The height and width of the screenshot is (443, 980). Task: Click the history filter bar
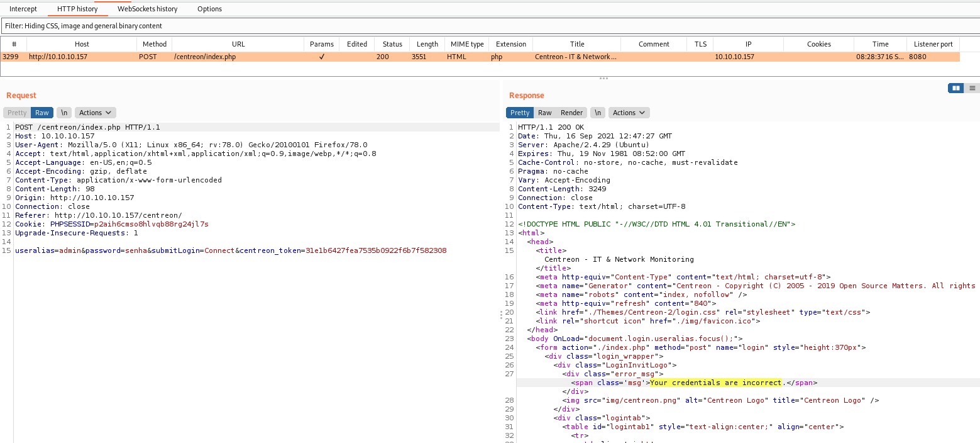click(490, 26)
